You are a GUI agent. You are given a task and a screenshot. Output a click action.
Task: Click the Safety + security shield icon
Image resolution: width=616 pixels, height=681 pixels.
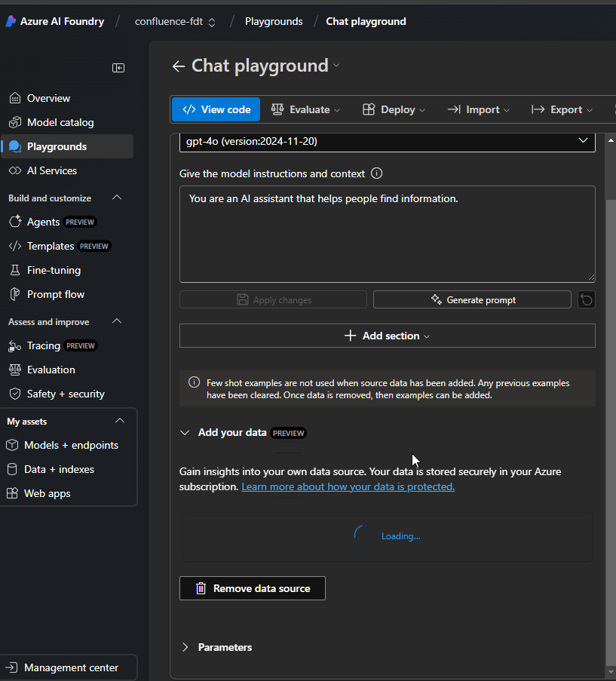[x=15, y=394]
